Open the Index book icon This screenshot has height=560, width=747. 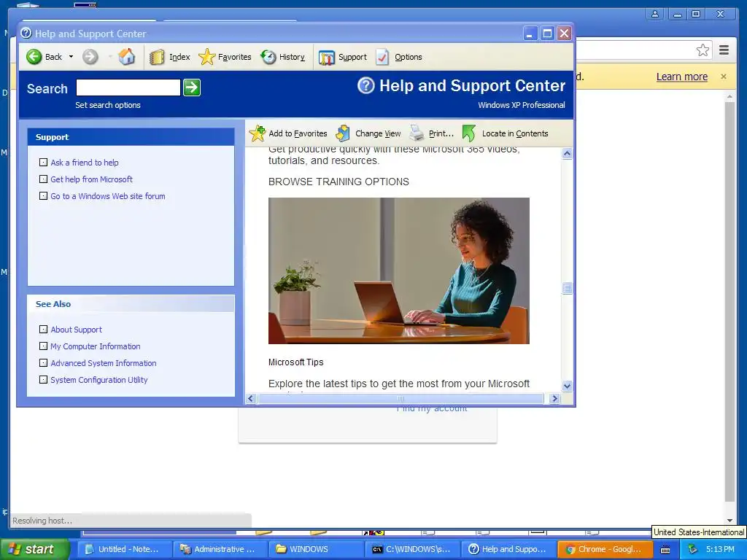pyautogui.click(x=157, y=57)
